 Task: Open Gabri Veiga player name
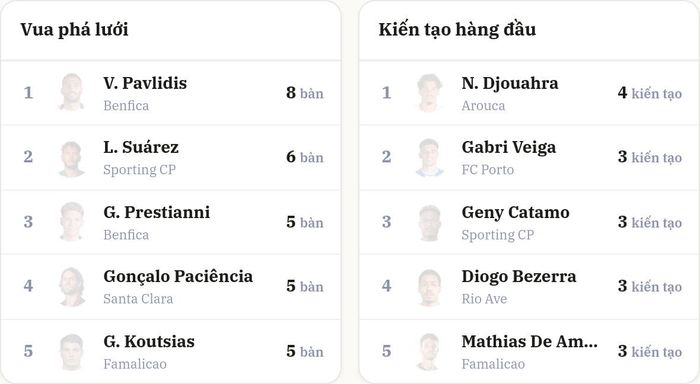(509, 147)
